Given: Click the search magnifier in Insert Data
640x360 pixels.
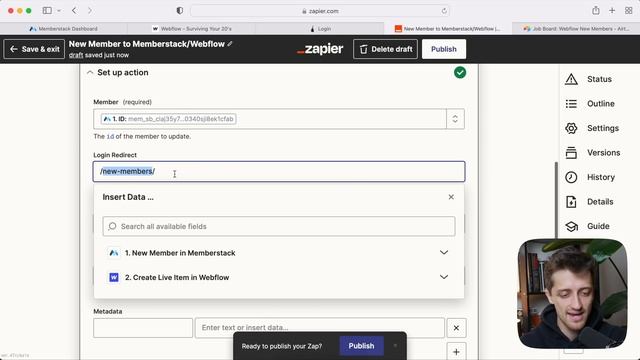Looking at the screenshot, I should click(112, 226).
